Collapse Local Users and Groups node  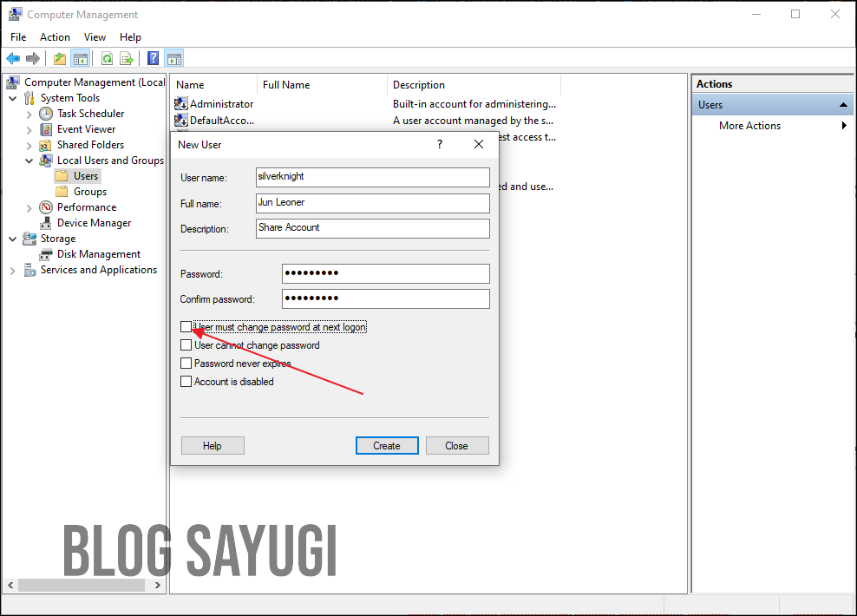[29, 161]
